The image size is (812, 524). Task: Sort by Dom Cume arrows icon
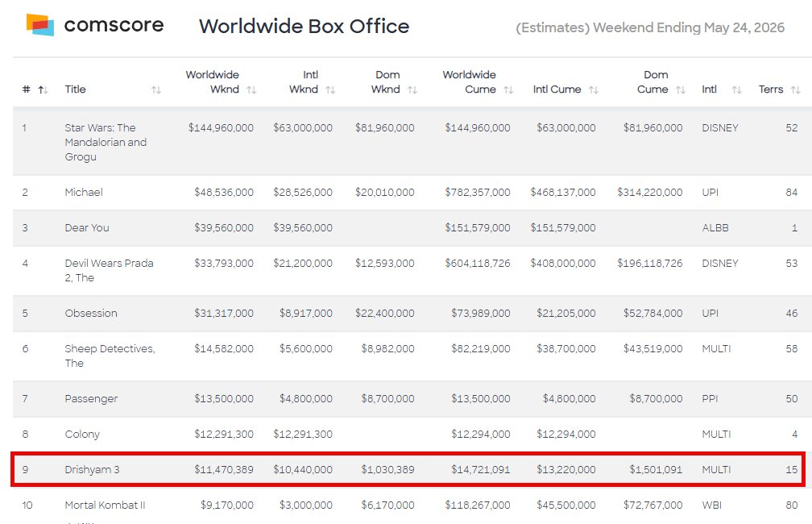tap(681, 89)
